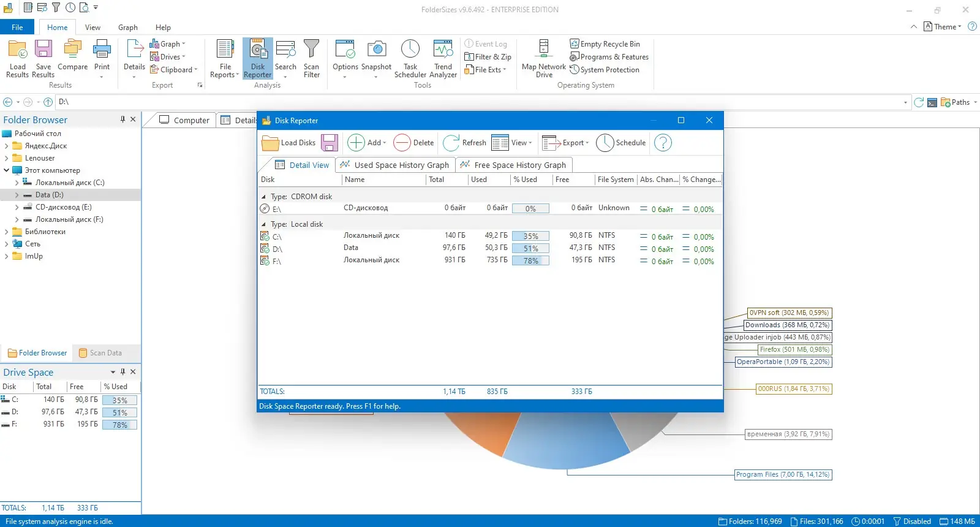Click the F: 78% bar in Drive Space
Image resolution: width=980 pixels, height=527 pixels.
coord(119,425)
